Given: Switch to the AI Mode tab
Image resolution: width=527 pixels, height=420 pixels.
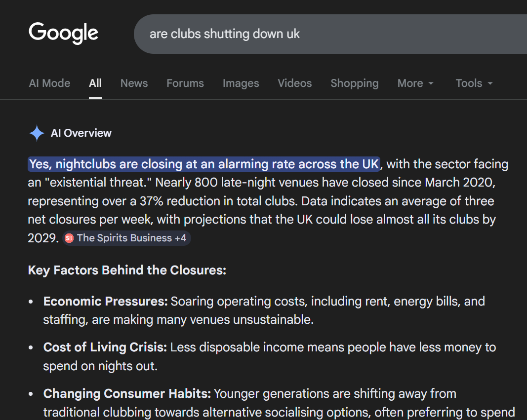Looking at the screenshot, I should point(49,83).
